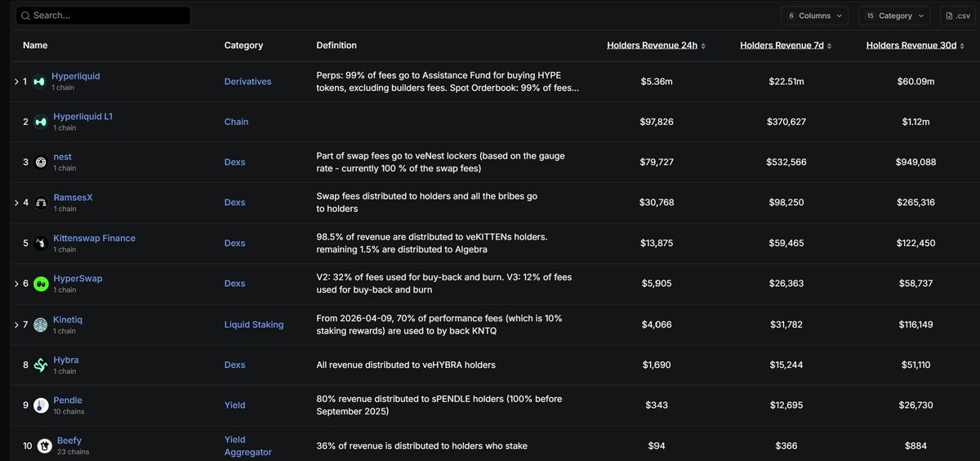Download the table as .csv
Screen dimensions: 980x461
click(x=957, y=16)
